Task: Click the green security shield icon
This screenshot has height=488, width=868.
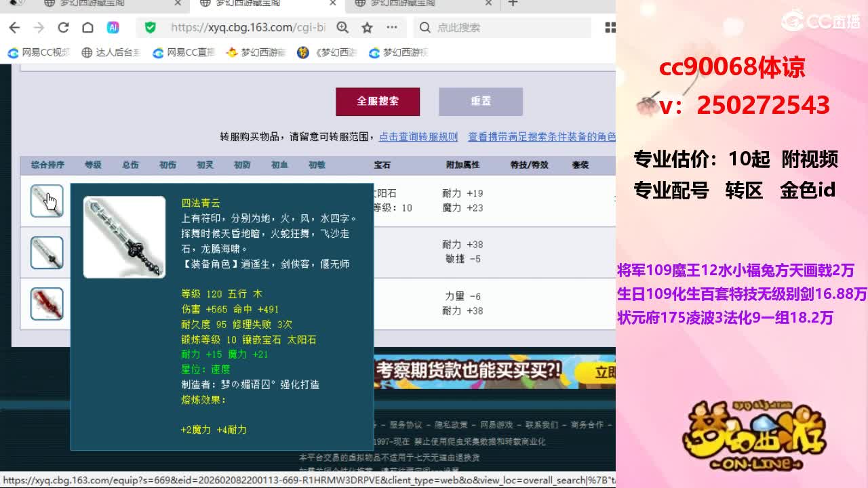Action: click(151, 28)
